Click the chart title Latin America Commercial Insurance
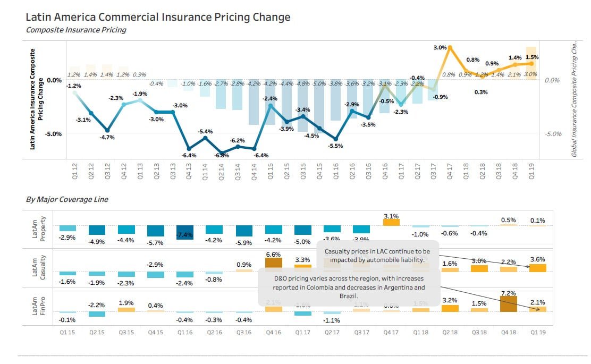The height and width of the screenshot is (364, 591). pyautogui.click(x=158, y=17)
